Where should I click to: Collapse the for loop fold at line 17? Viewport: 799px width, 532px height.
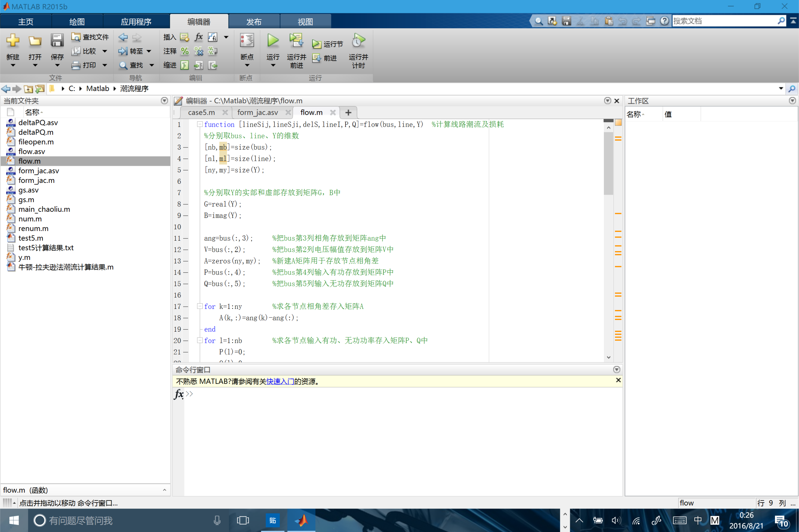click(200, 306)
